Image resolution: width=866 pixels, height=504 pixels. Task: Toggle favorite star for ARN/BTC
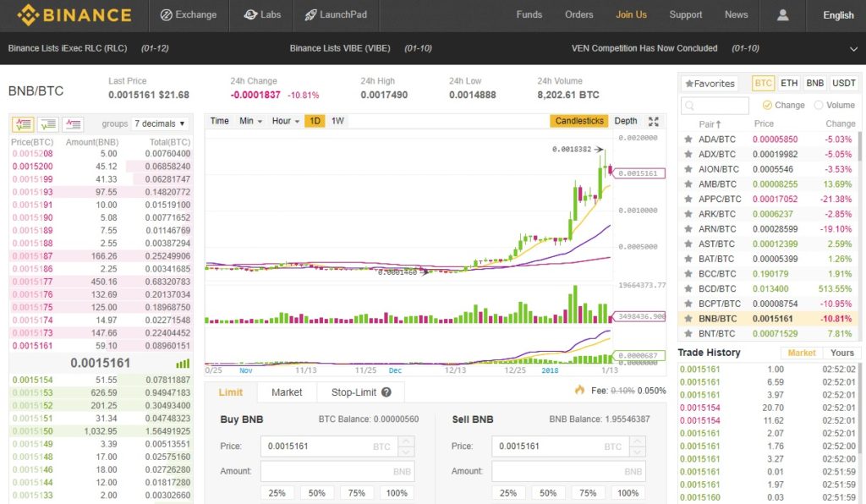click(x=688, y=228)
